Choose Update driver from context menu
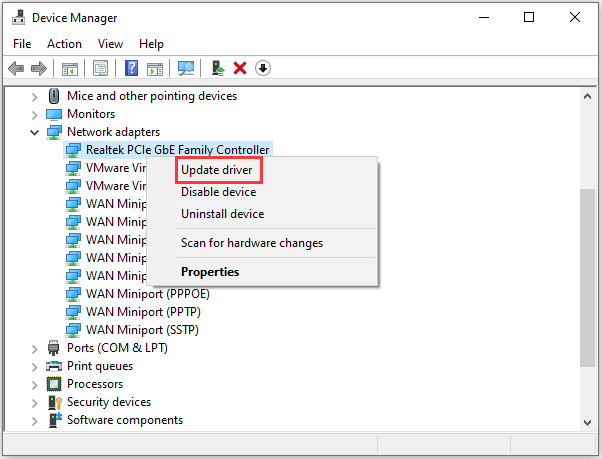The height and width of the screenshot is (459, 602). coord(217,170)
